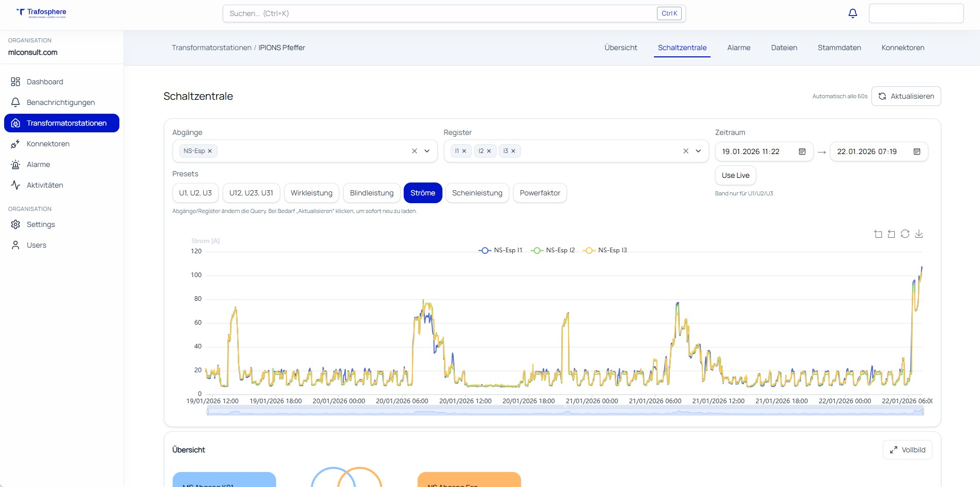Click the chart restore icon

pos(905,234)
